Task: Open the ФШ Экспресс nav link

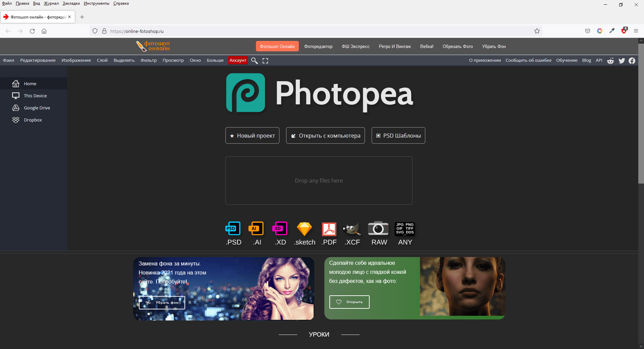Action: [356, 46]
